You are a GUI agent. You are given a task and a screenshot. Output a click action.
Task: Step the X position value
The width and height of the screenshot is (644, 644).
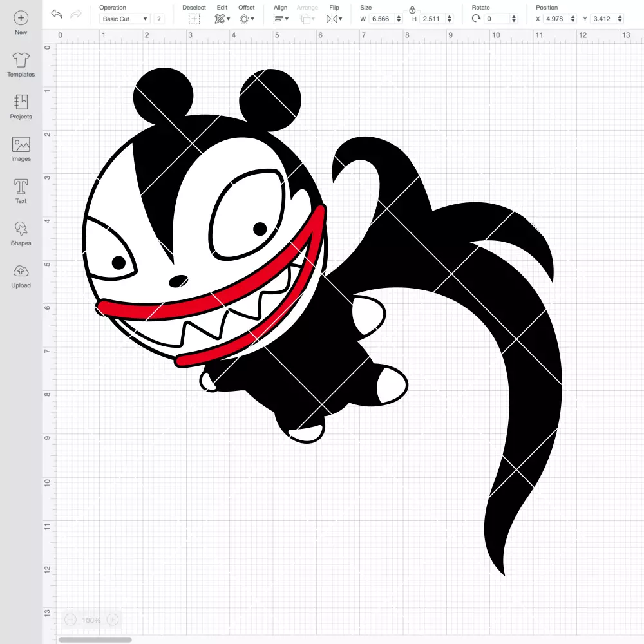(x=573, y=19)
